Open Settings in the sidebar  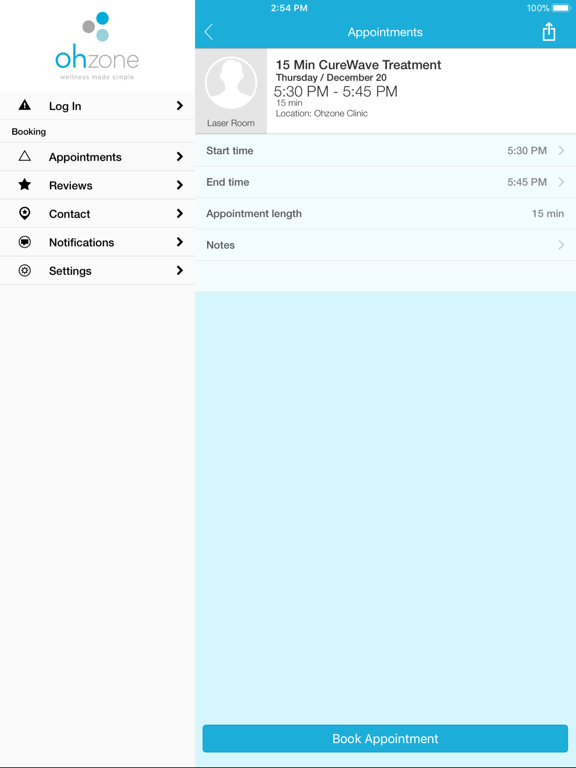coord(97,270)
